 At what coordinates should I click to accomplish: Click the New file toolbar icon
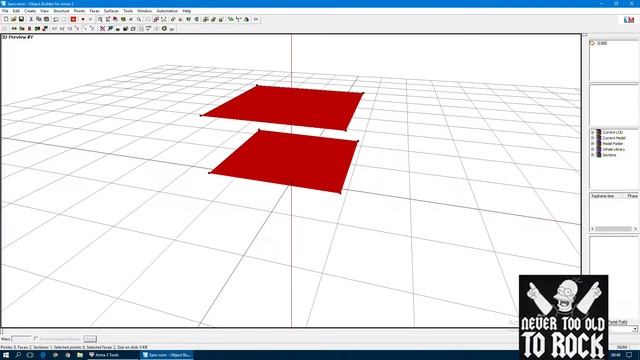(6, 19)
